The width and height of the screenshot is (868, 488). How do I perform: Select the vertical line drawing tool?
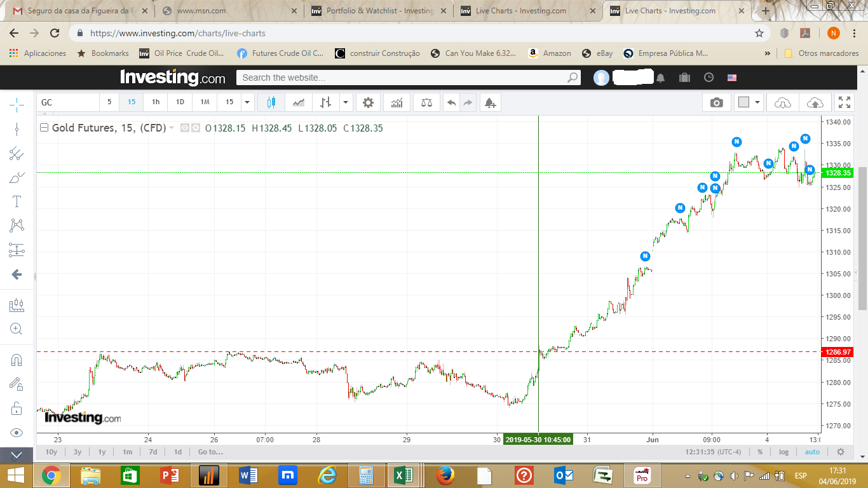point(17,129)
